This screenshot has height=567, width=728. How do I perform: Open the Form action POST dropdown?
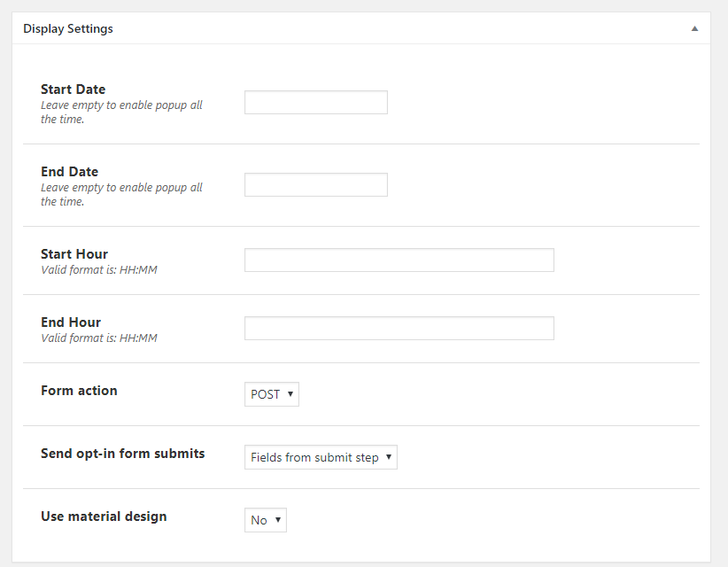(x=272, y=395)
